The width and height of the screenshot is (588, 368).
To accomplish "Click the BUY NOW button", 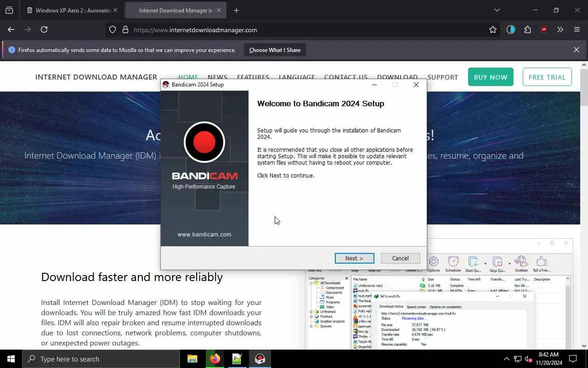I will (x=491, y=77).
